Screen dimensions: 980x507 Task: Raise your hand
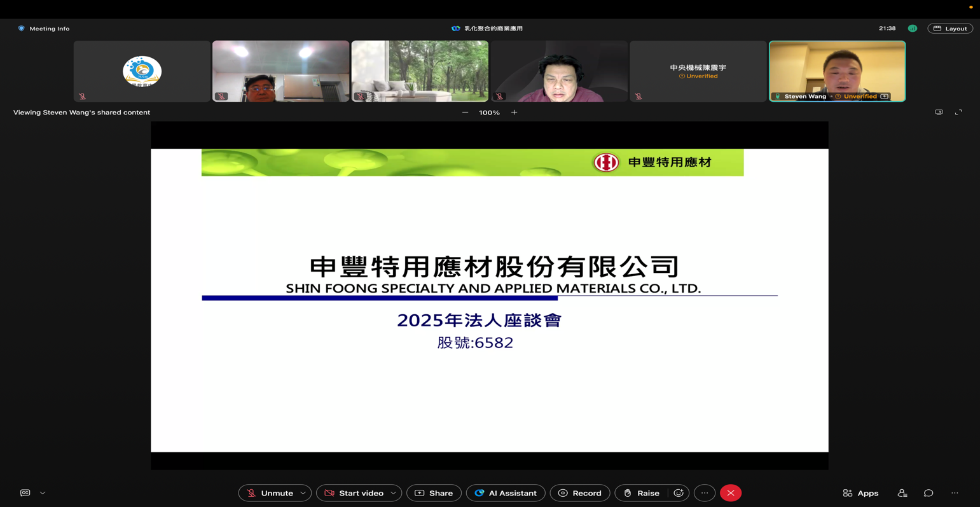[642, 493]
